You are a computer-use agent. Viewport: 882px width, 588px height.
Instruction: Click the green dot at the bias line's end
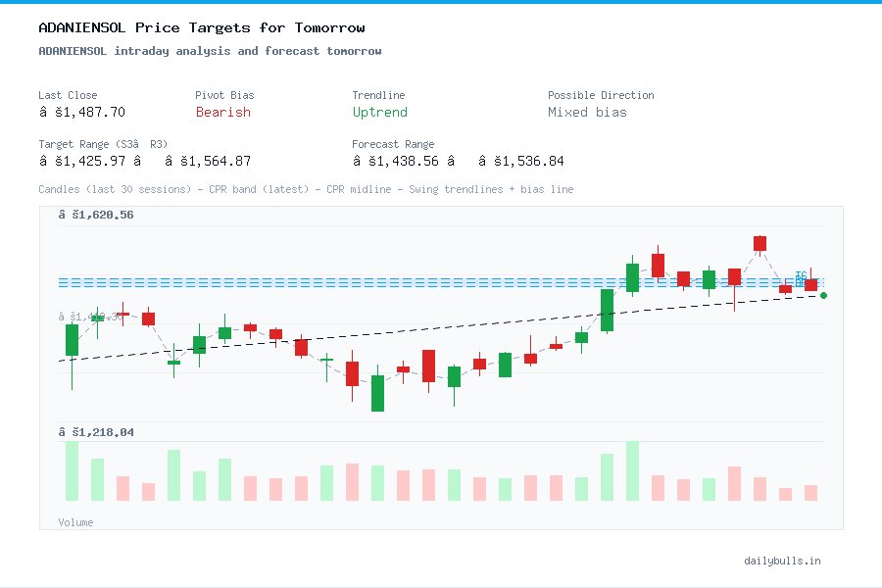(x=823, y=295)
